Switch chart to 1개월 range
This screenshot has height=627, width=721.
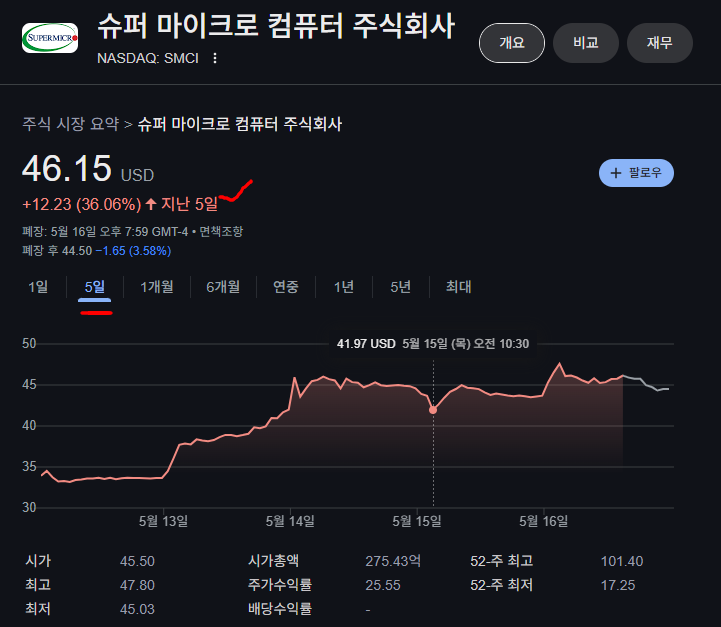click(157, 287)
